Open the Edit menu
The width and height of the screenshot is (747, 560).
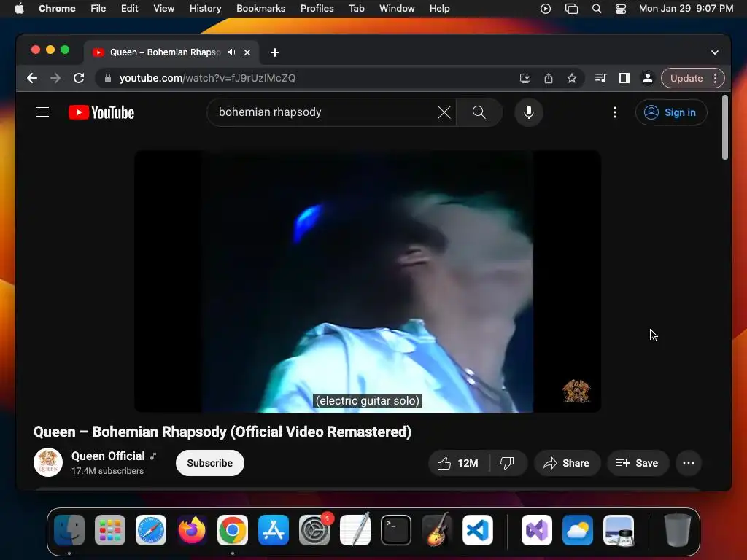[x=129, y=9]
